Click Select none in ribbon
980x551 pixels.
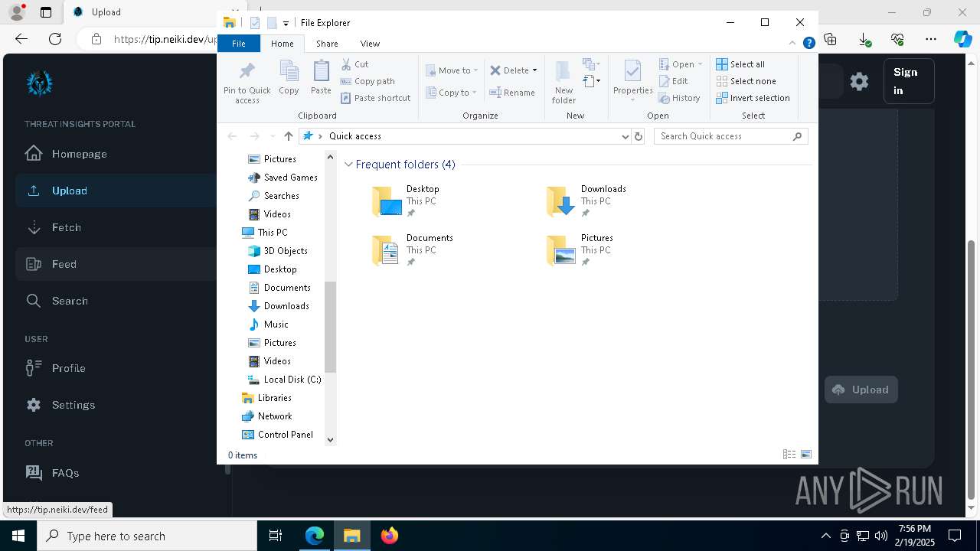point(746,81)
